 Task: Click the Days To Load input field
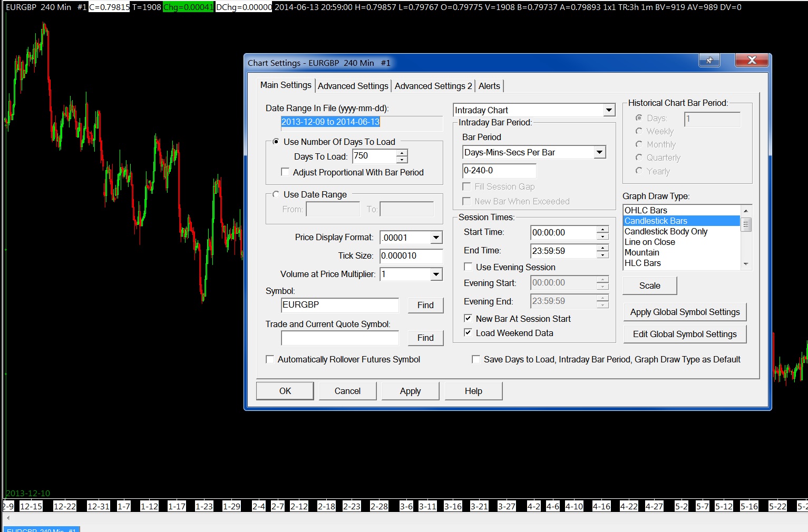coord(374,156)
